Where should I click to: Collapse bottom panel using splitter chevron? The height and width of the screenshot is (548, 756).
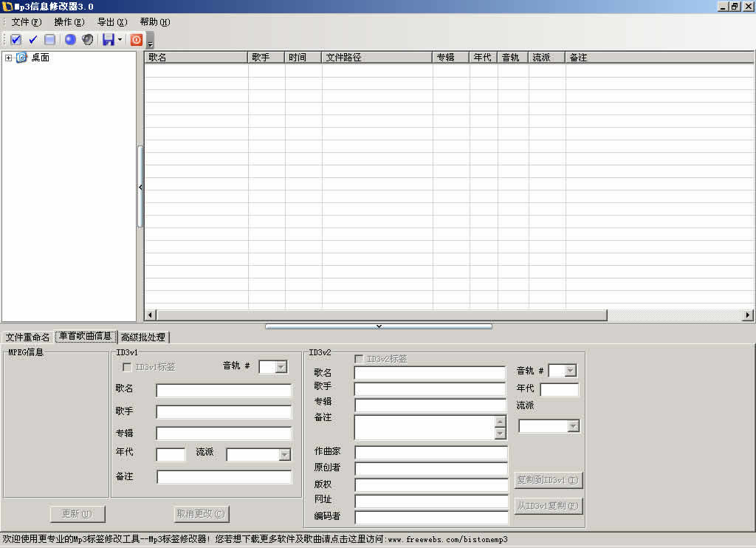(379, 326)
